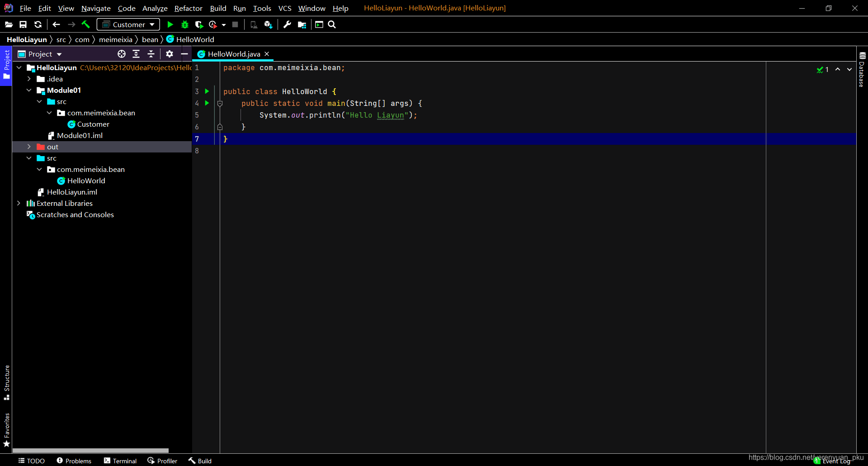The image size is (868, 466).
Task: Open the Customer run configuration dropdown
Action: (x=128, y=24)
